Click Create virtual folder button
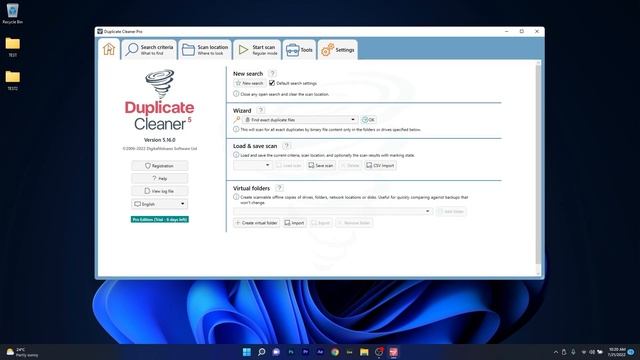This screenshot has width=640, height=360. pyautogui.click(x=257, y=223)
